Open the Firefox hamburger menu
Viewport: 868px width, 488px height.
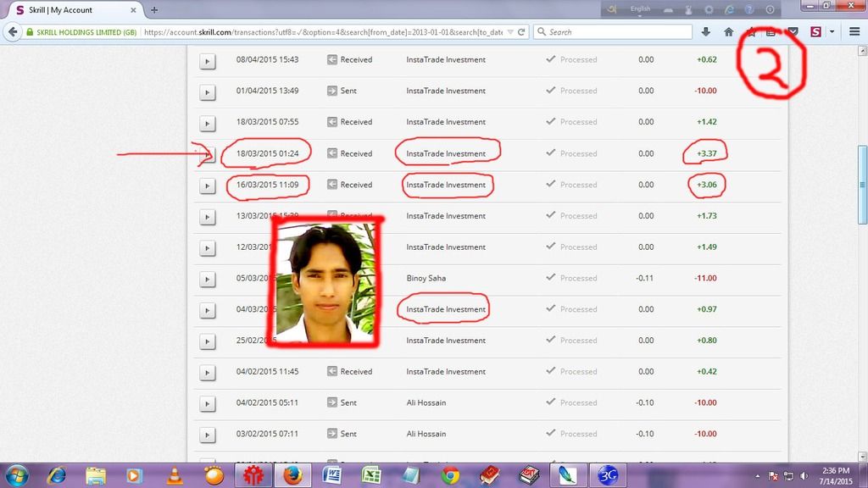[x=854, y=32]
